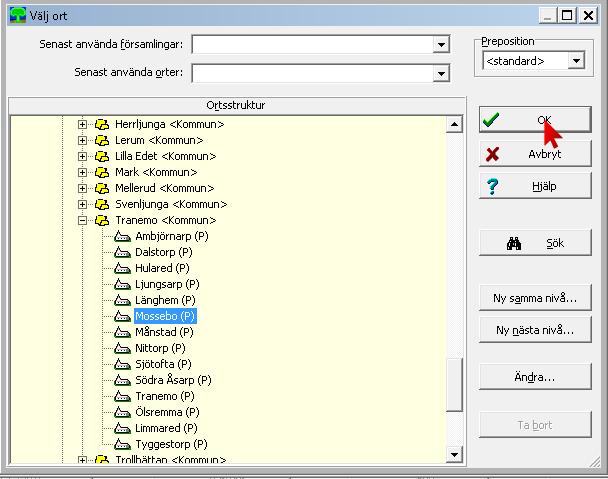Click the tree application icon in title bar
This screenshot has width=608, height=479.
tap(18, 16)
